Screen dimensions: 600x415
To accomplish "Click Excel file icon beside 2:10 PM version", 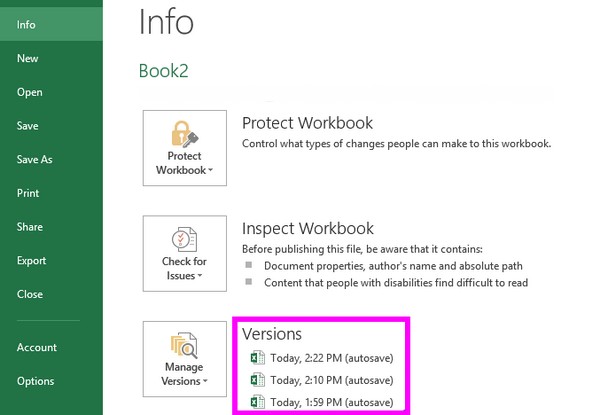I will pyautogui.click(x=257, y=380).
